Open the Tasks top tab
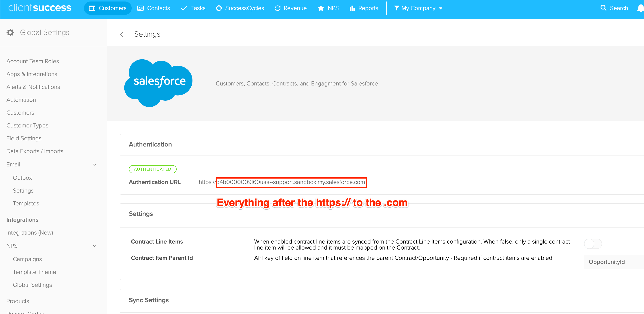The width and height of the screenshot is (644, 314). click(193, 8)
